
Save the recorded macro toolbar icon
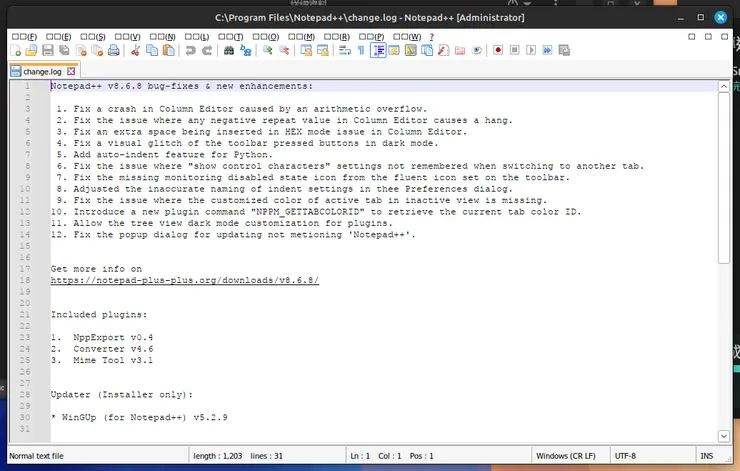point(564,50)
